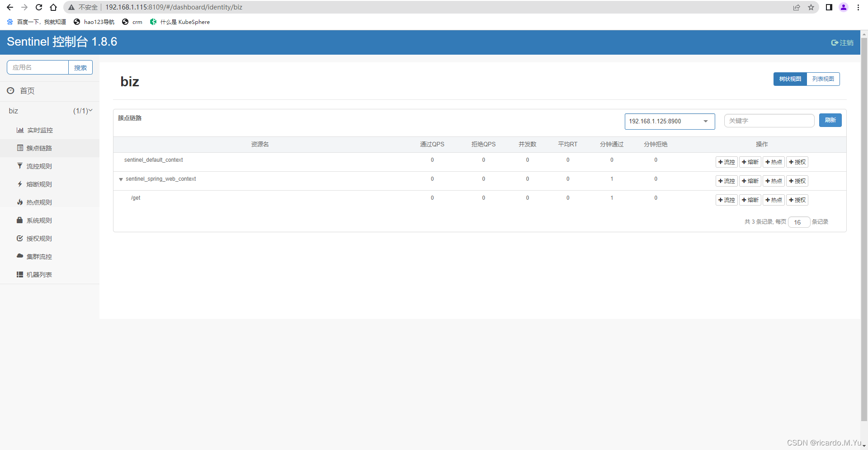Bookmark this page with the star icon

[811, 7]
